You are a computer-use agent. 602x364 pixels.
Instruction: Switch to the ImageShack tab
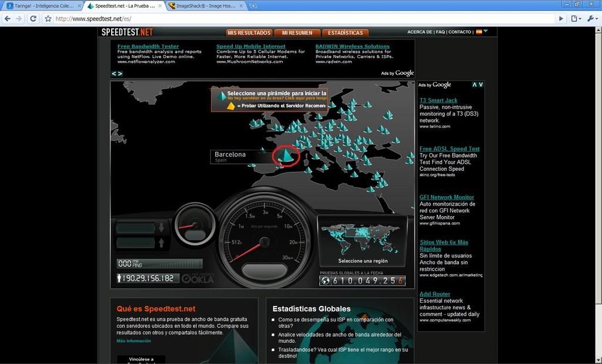[205, 6]
